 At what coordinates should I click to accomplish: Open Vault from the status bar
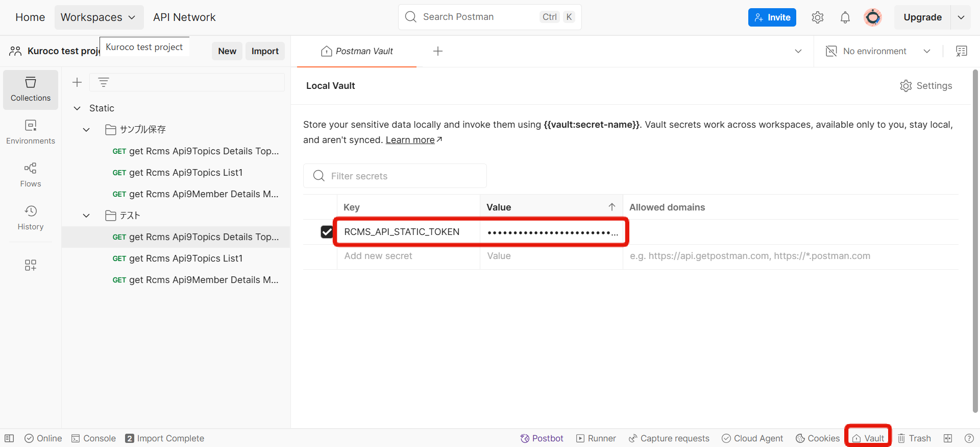pos(868,438)
